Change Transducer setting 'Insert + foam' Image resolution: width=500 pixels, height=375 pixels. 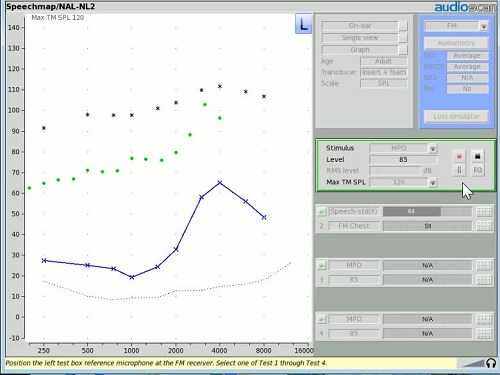click(384, 72)
